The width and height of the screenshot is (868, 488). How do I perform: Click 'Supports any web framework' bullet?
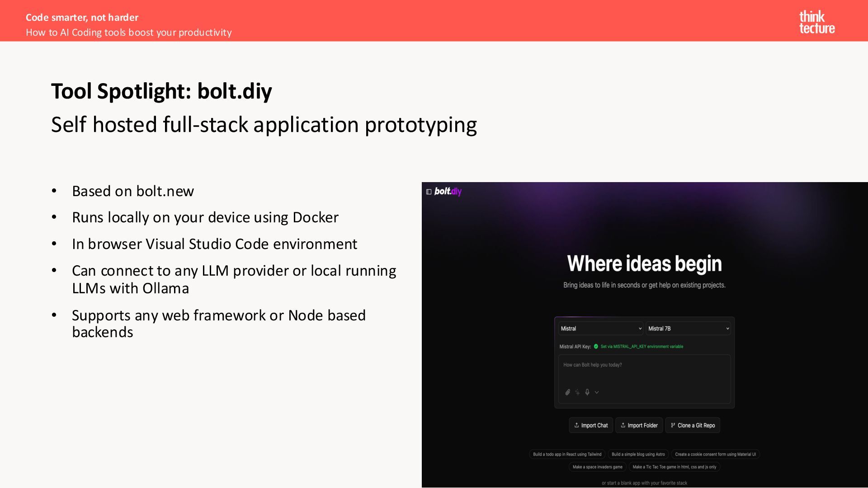tap(219, 324)
